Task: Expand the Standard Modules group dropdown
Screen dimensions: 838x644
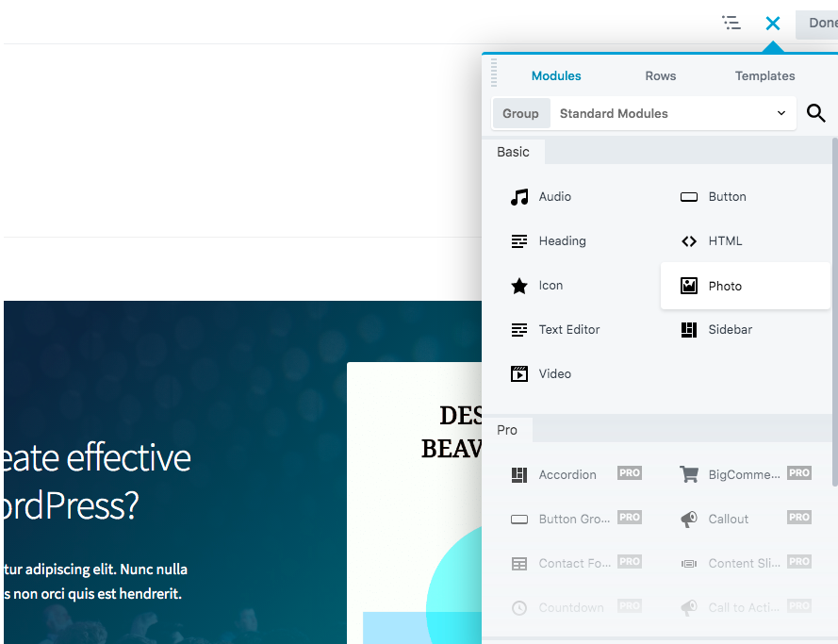Action: (672, 113)
